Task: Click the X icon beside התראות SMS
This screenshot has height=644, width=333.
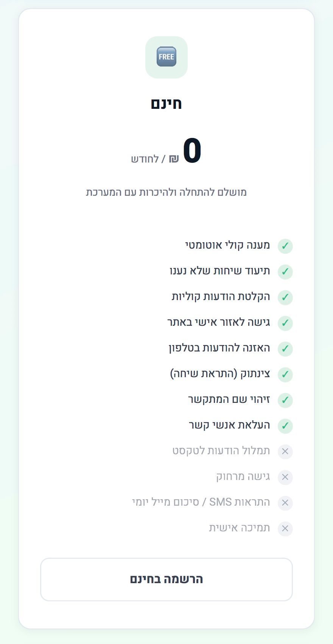Action: click(285, 503)
